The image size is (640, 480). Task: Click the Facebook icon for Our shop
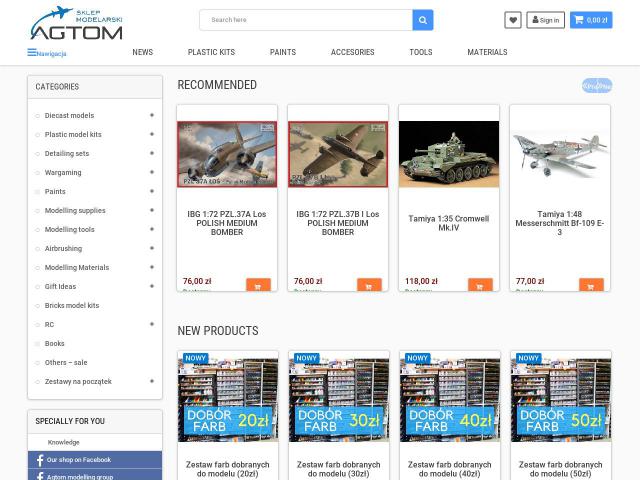pos(40,460)
